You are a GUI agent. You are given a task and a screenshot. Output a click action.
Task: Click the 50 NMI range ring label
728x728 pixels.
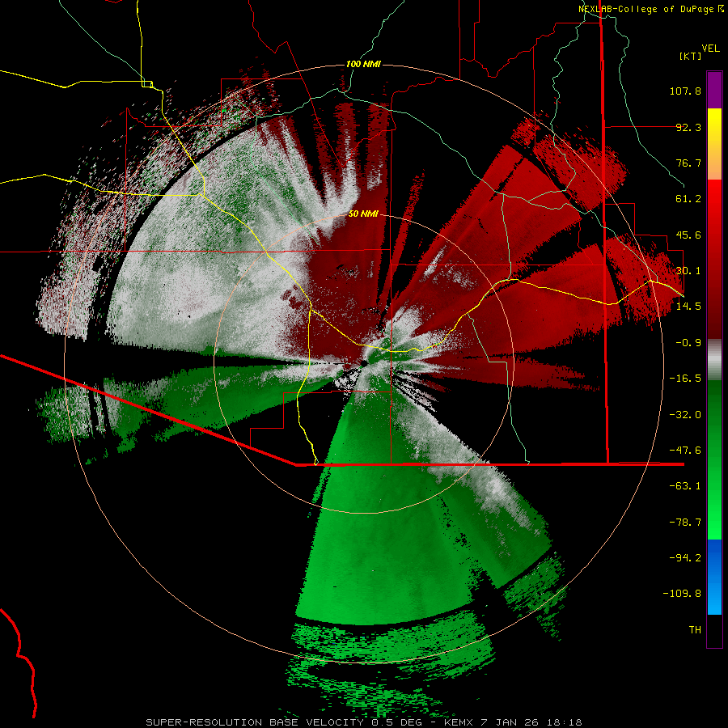point(363,214)
